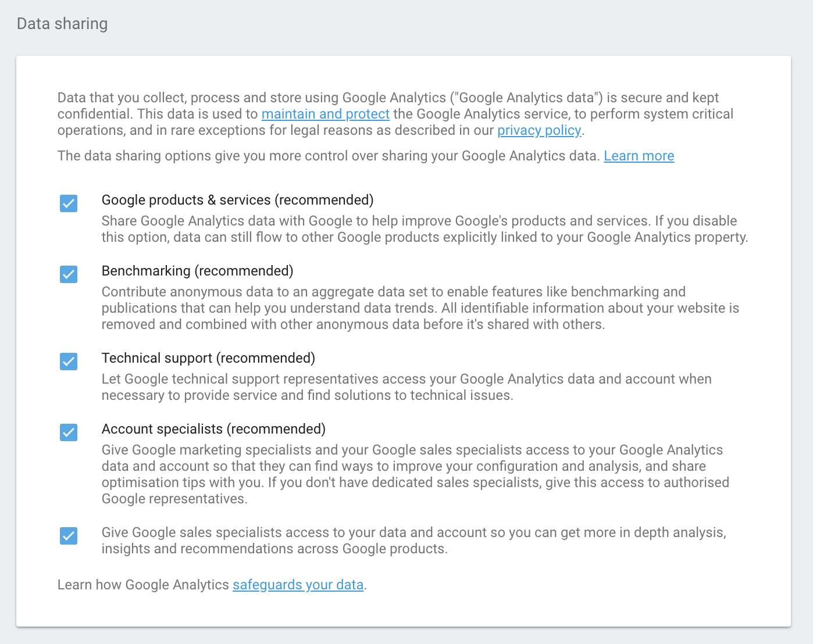
Task: Click the Data sharing heading
Action: (x=62, y=24)
